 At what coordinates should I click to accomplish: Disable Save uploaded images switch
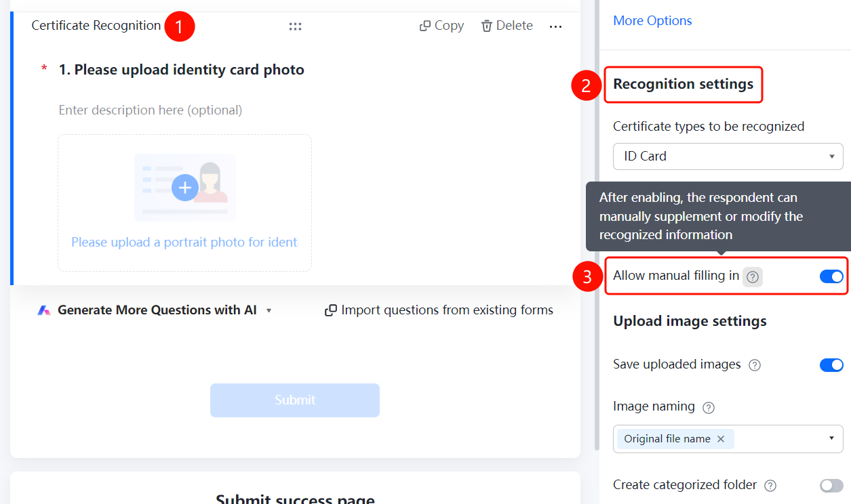click(831, 365)
